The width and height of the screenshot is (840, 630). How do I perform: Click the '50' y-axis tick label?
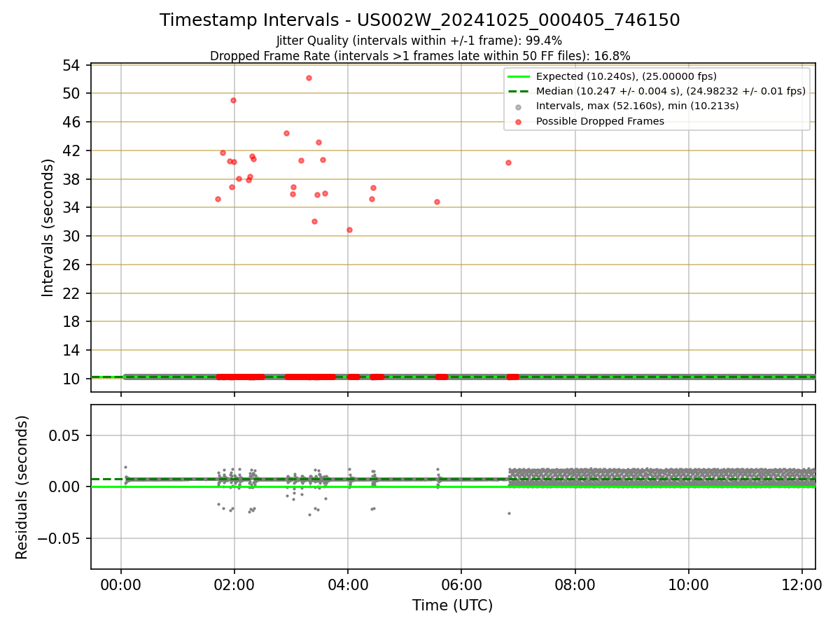(x=73, y=93)
